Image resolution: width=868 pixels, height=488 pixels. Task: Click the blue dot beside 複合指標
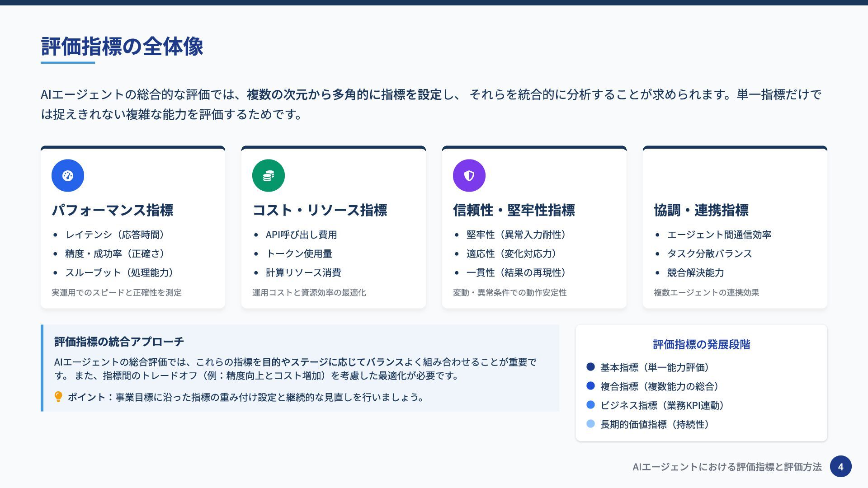click(x=590, y=385)
